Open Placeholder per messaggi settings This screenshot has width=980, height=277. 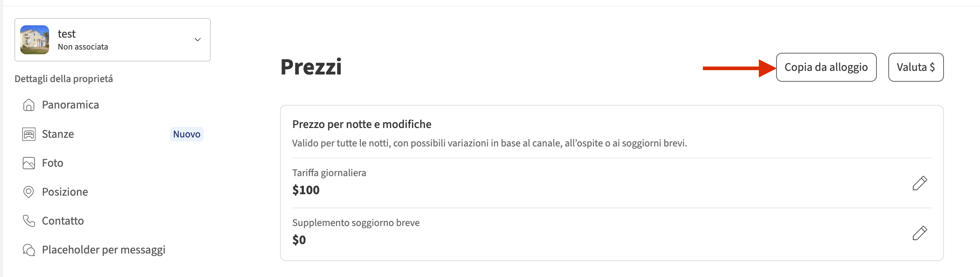click(104, 250)
